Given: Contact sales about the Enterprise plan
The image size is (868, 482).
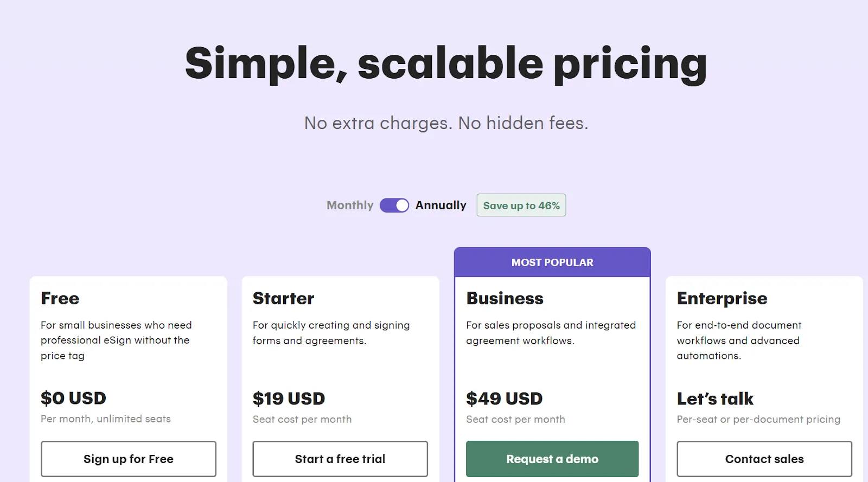Looking at the screenshot, I should (764, 458).
